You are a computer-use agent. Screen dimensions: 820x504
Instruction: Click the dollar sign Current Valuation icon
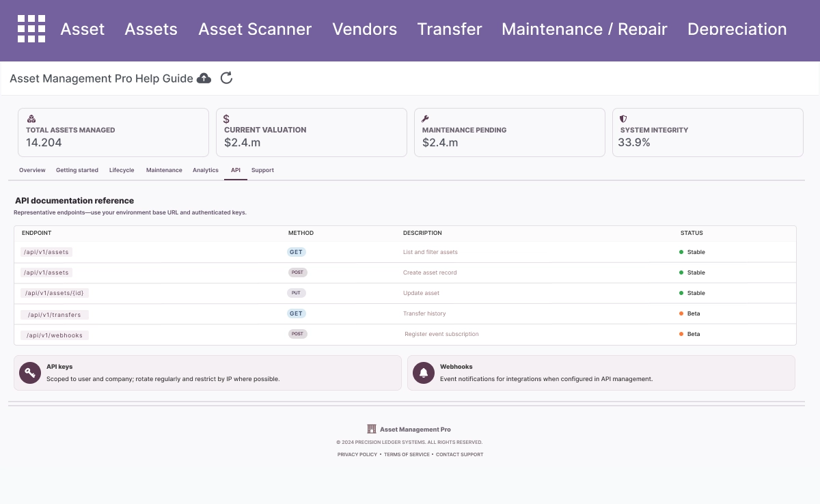[227, 119]
